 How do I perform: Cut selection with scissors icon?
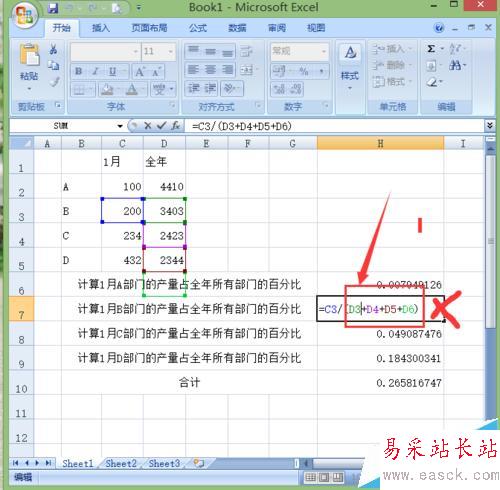click(x=53, y=49)
